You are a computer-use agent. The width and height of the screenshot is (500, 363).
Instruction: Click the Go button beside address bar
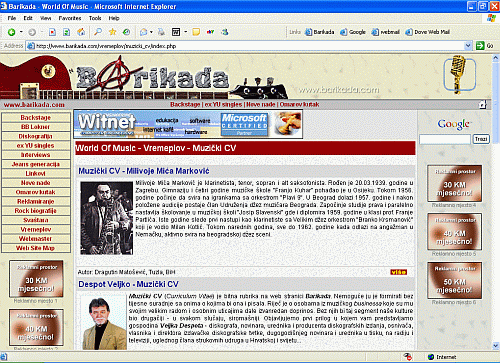point(485,46)
